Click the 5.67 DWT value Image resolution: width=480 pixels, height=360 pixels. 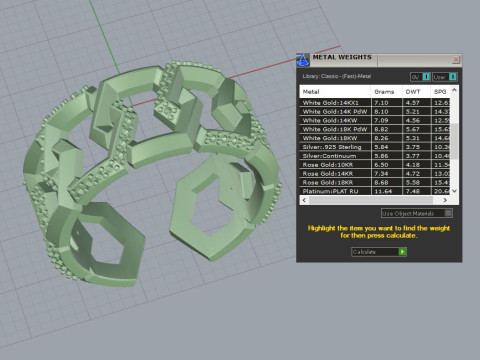(413, 129)
